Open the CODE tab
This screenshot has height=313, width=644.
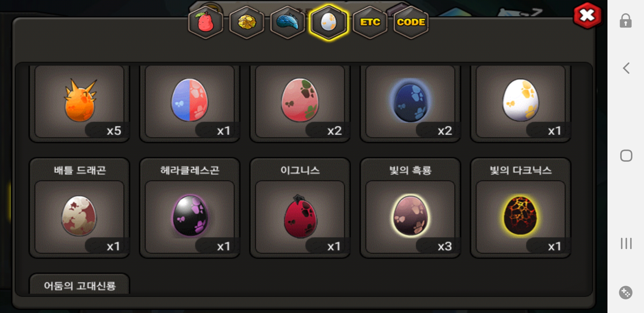[411, 22]
